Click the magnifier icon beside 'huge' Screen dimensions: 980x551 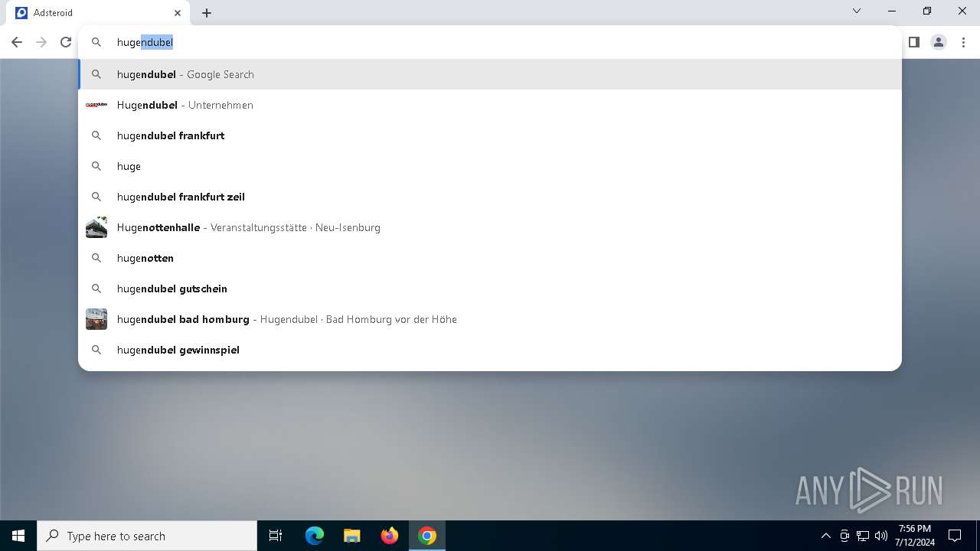[96, 166]
